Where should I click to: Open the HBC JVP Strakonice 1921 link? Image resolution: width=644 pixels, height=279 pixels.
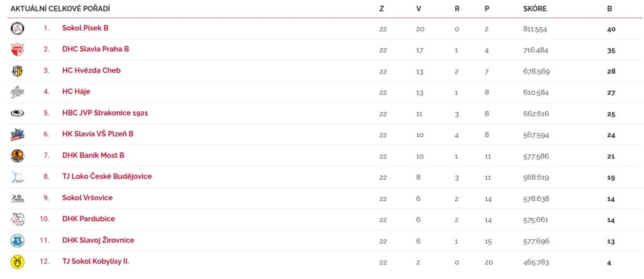[105, 113]
